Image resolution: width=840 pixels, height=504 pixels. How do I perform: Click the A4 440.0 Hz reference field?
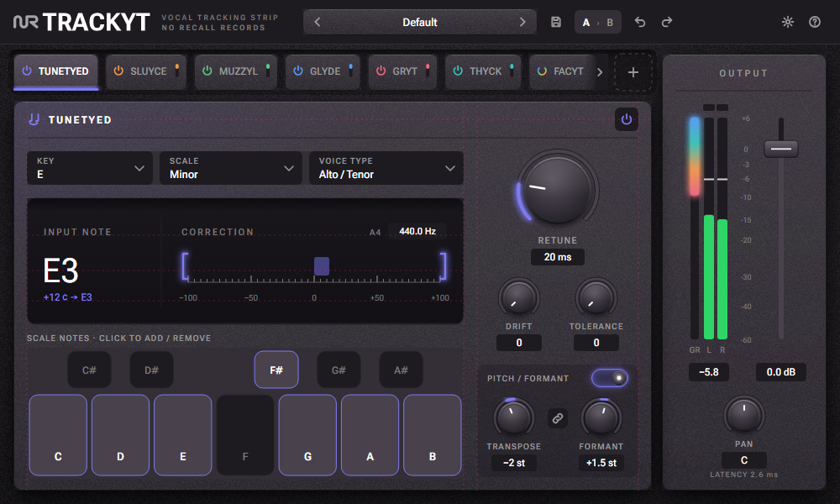(x=417, y=231)
